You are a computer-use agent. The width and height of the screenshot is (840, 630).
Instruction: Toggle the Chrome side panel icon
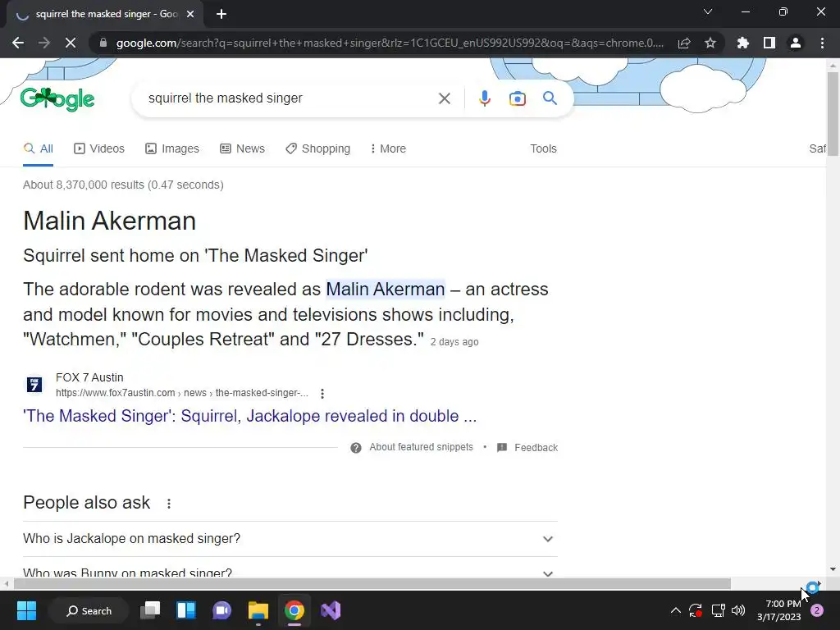click(x=769, y=43)
